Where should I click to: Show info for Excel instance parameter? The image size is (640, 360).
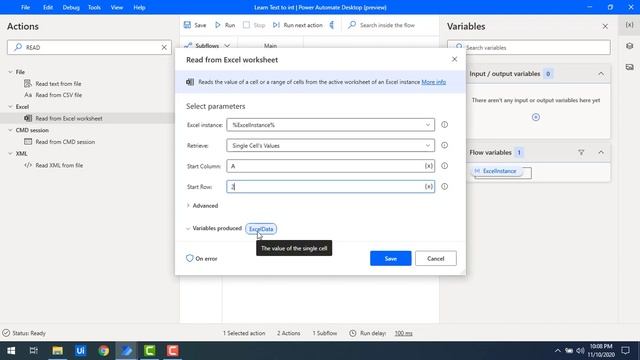(444, 125)
